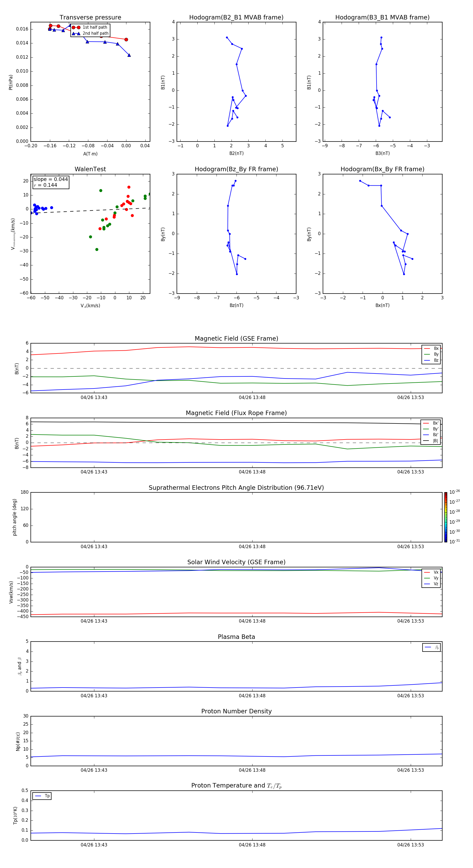Click the |B| legend entry in Flux Rope plot
The image size is (473, 868).
point(431,441)
